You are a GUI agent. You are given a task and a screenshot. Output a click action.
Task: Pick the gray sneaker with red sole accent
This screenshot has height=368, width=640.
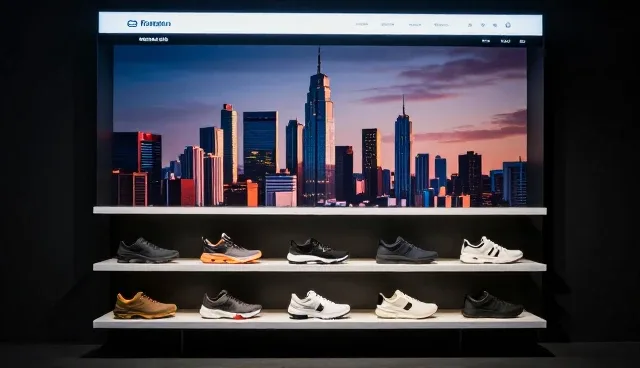pos(230,304)
